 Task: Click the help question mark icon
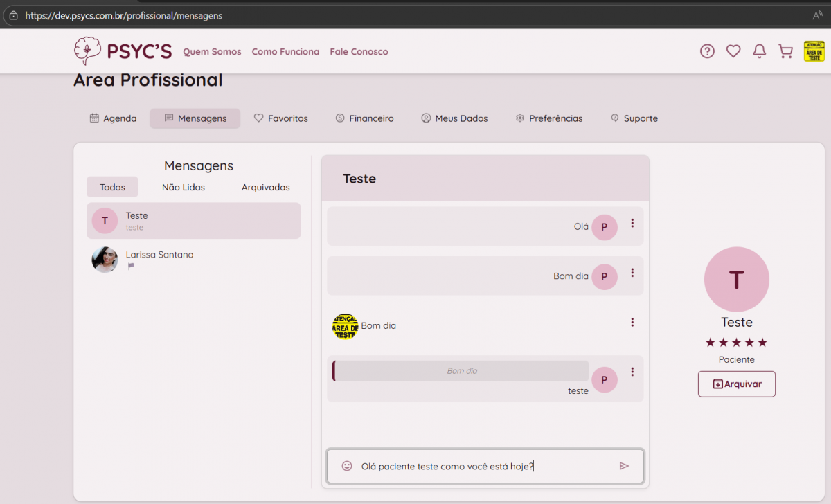click(x=707, y=51)
